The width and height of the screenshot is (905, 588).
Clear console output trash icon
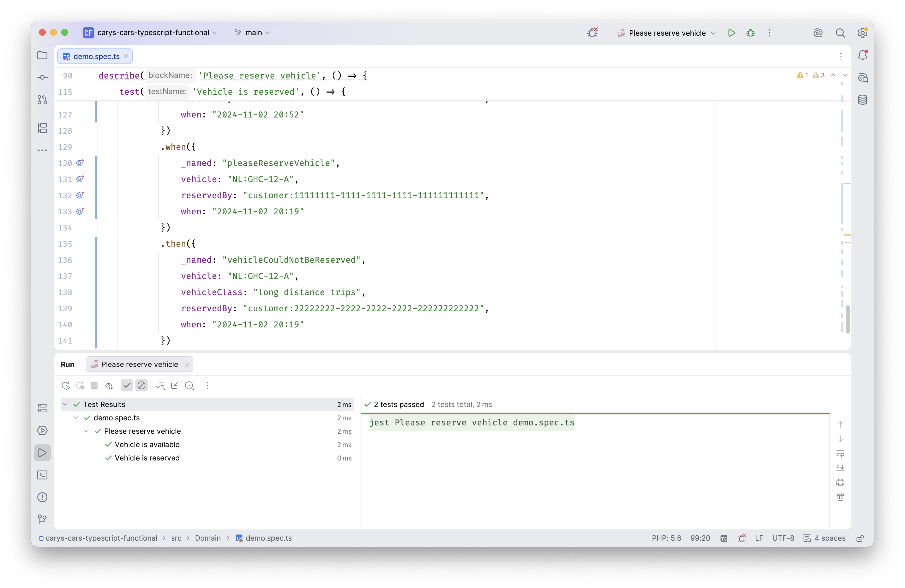coord(840,497)
